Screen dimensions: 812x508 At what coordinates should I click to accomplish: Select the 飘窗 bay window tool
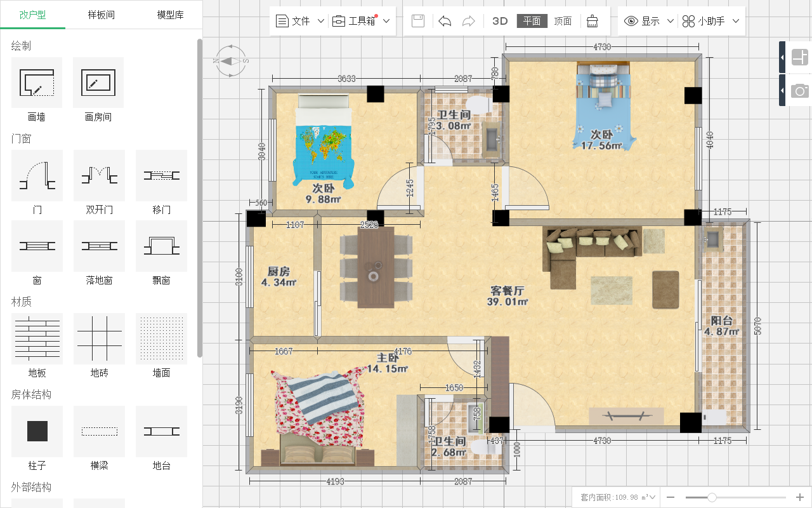[161, 246]
